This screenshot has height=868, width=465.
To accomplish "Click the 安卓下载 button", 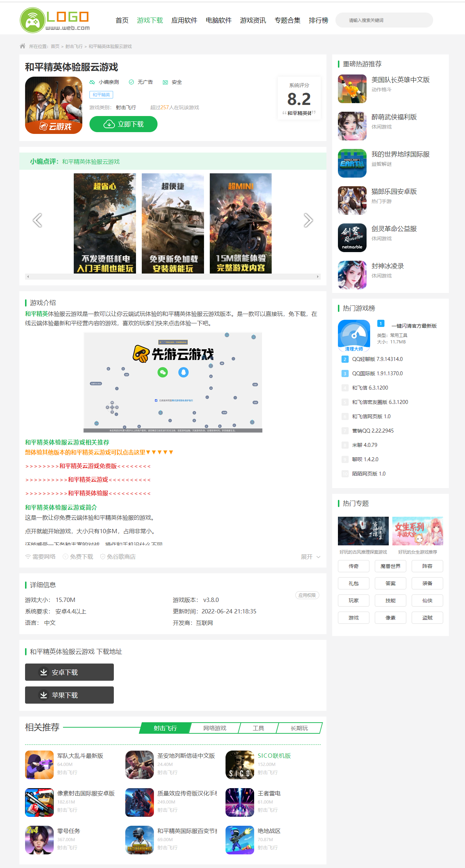I will coord(69,672).
